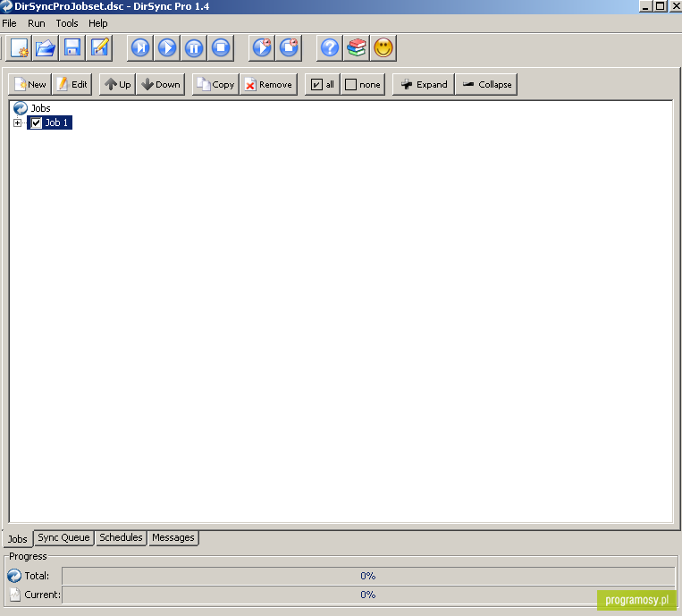This screenshot has height=616, width=682.
Task: Click the new jobset toolbar icon
Action: [19, 48]
